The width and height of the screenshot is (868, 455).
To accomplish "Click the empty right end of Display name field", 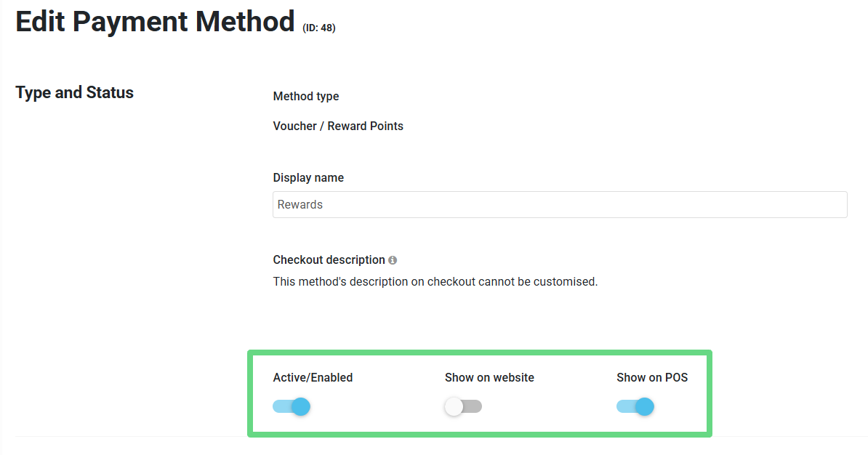I will click(814, 205).
